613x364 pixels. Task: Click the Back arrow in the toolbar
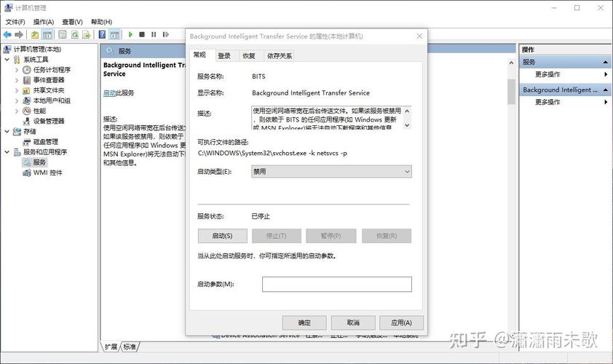(x=7, y=35)
